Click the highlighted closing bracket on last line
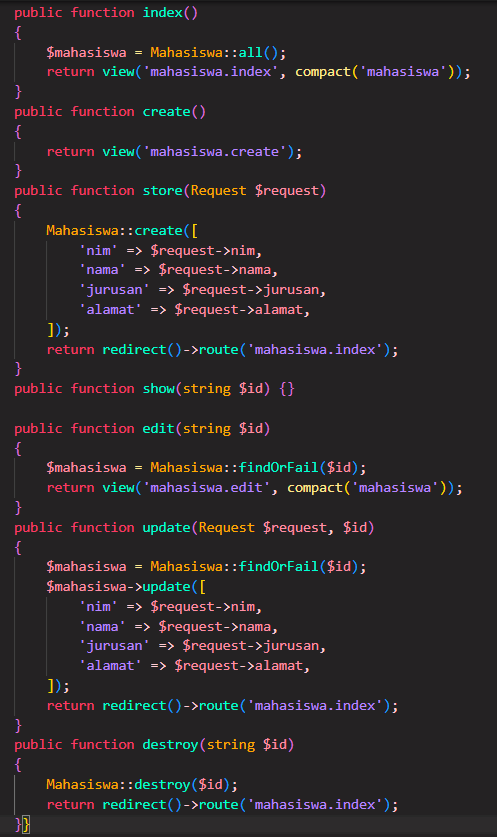The height and width of the screenshot is (837, 497). click(26, 824)
